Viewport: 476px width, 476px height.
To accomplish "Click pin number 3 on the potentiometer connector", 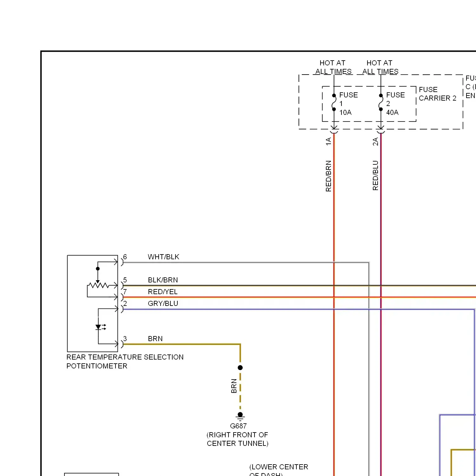I will (125, 339).
